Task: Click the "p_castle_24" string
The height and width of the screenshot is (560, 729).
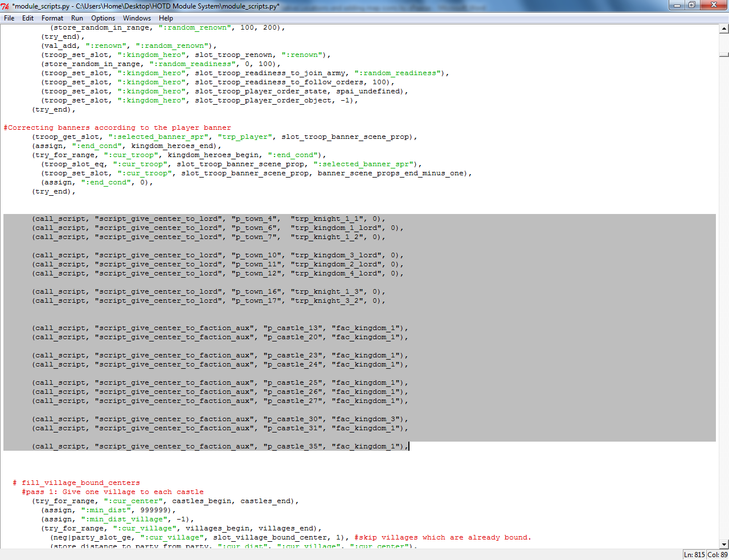Action: coord(293,364)
